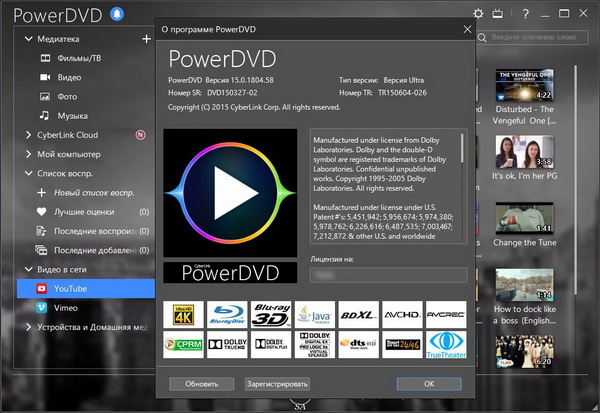Viewport: 600px width, 413px height.
Task: Click the Обновить button
Action: [202, 384]
